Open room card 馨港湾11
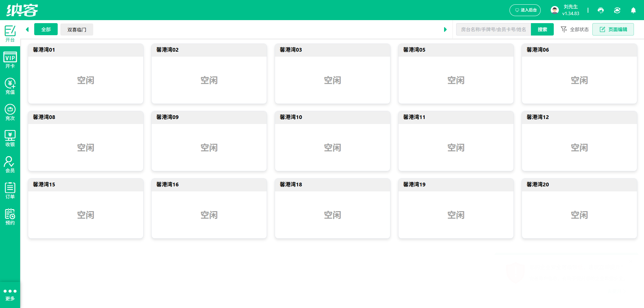This screenshot has height=308, width=644. click(x=456, y=141)
